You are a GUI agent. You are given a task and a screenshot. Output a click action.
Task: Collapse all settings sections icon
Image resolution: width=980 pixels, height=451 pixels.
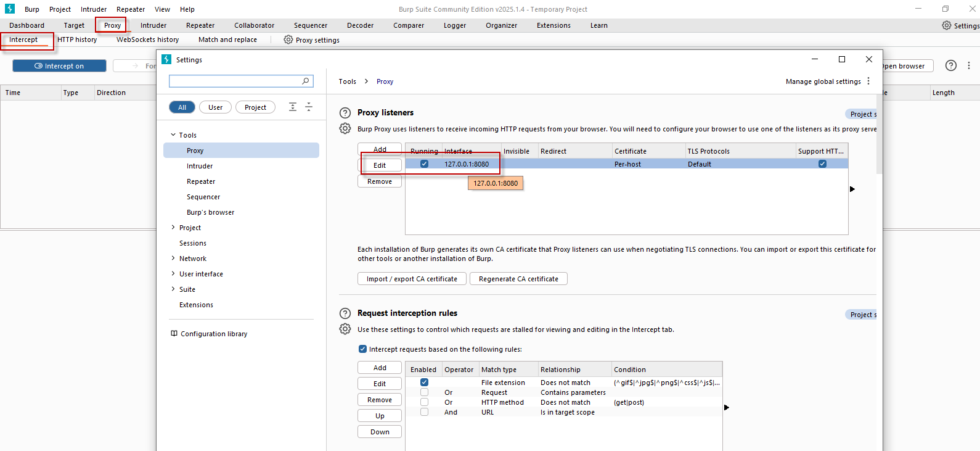click(309, 107)
